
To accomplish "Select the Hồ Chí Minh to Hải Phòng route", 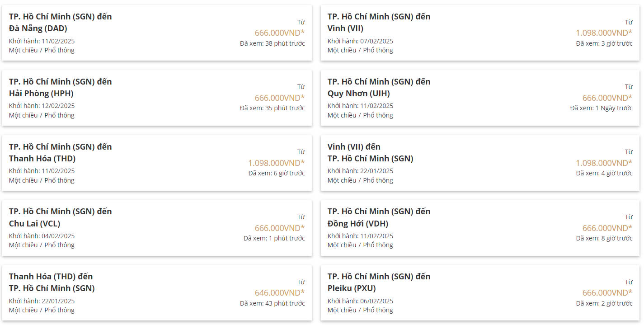I will pos(157,98).
